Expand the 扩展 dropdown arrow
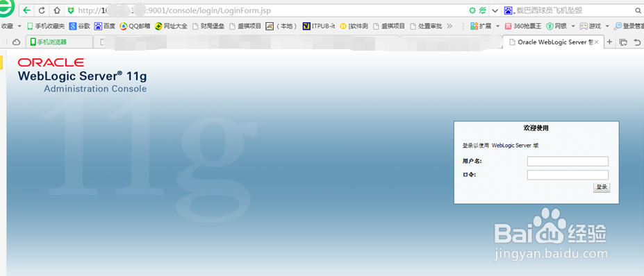This screenshot has height=276, width=644. coord(497,26)
